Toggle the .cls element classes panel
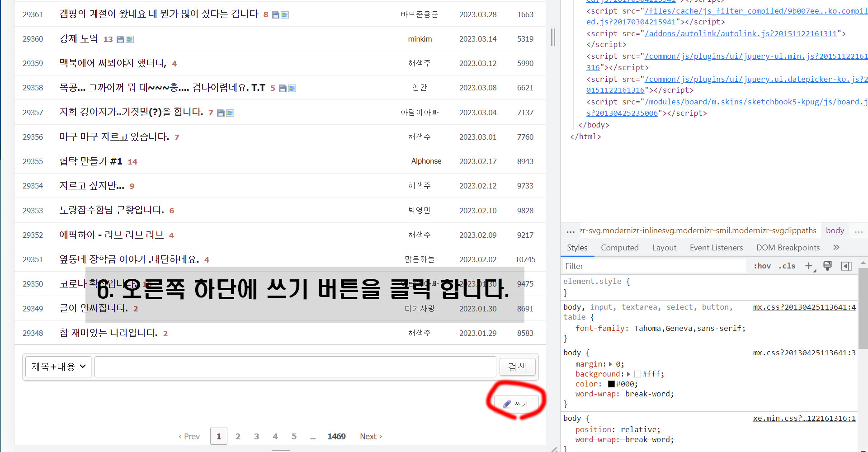The height and width of the screenshot is (452, 868). click(x=787, y=266)
